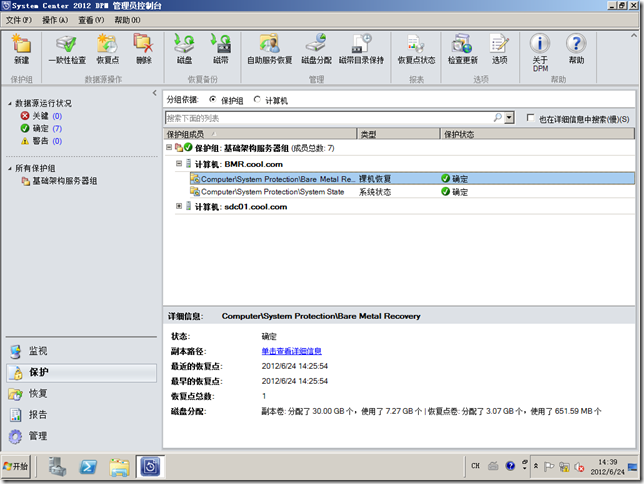Image resolution: width=644 pixels, height=484 pixels.
Task: Open 磁盘分配 from the toolbar
Action: pos(316,49)
